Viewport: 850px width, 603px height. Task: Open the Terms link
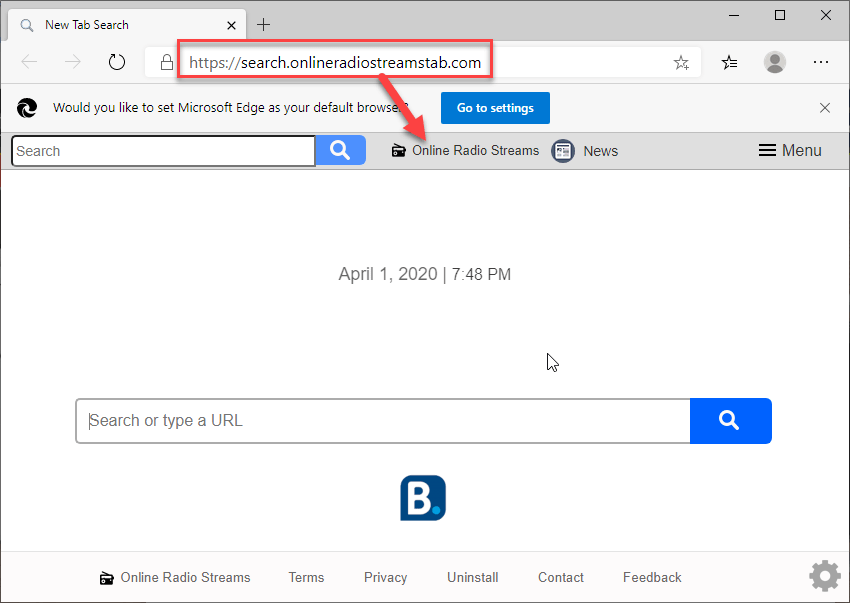306,578
